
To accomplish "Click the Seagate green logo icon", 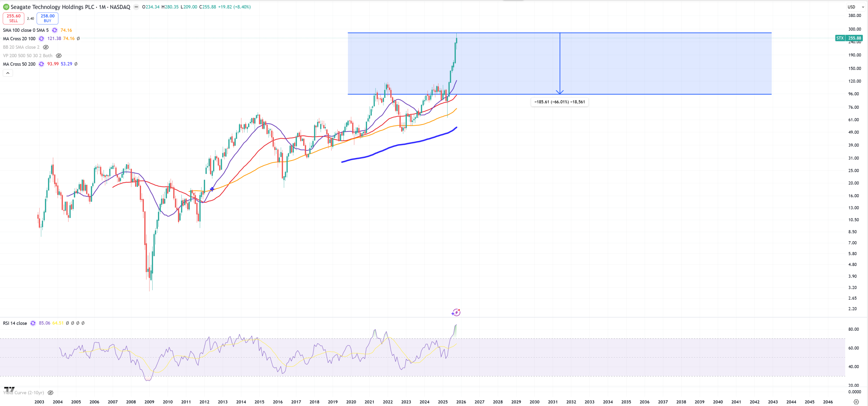I will pyautogui.click(x=6, y=7).
